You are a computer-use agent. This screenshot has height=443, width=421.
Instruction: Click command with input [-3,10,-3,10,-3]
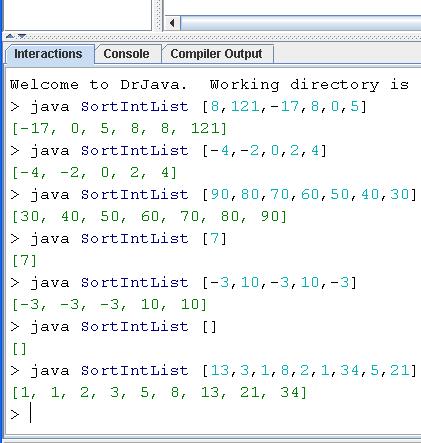click(183, 283)
